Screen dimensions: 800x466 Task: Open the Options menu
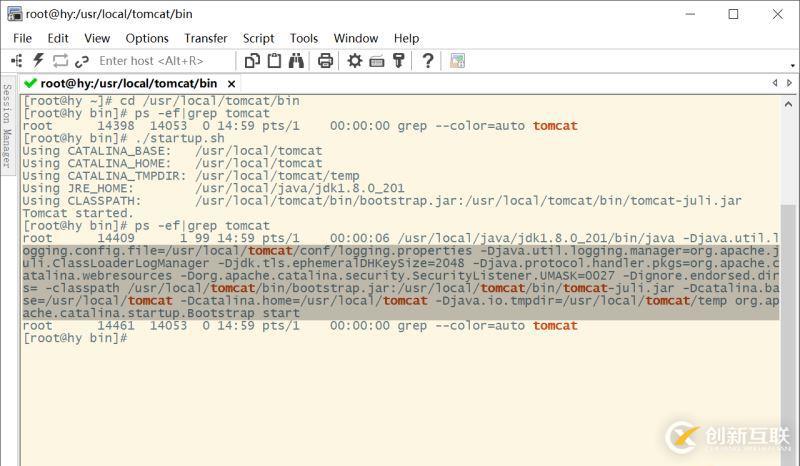(x=147, y=38)
